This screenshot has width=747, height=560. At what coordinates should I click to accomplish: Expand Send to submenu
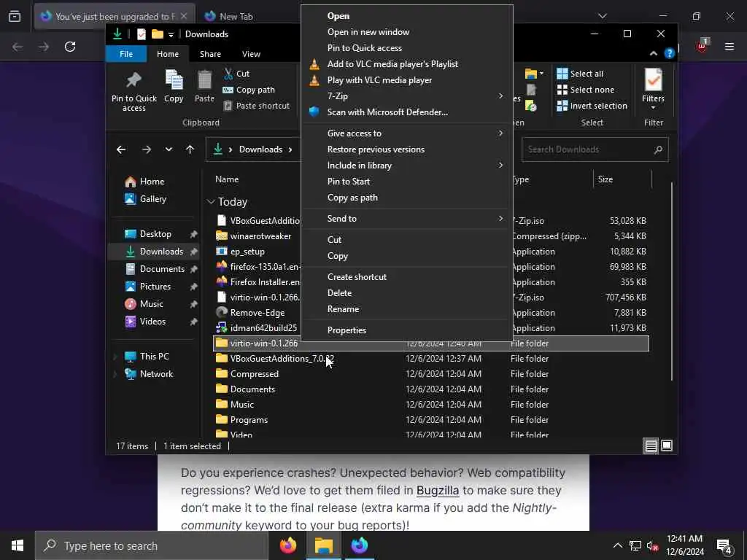point(407,219)
